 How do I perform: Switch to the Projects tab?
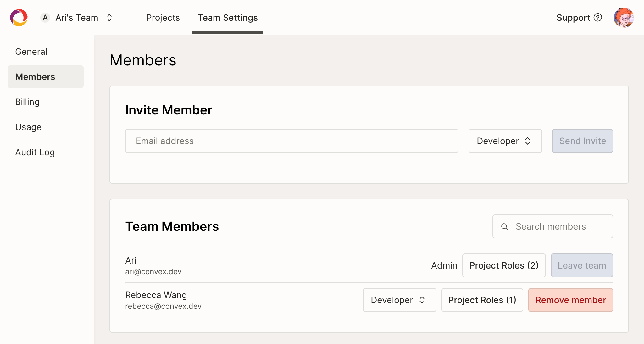(163, 18)
